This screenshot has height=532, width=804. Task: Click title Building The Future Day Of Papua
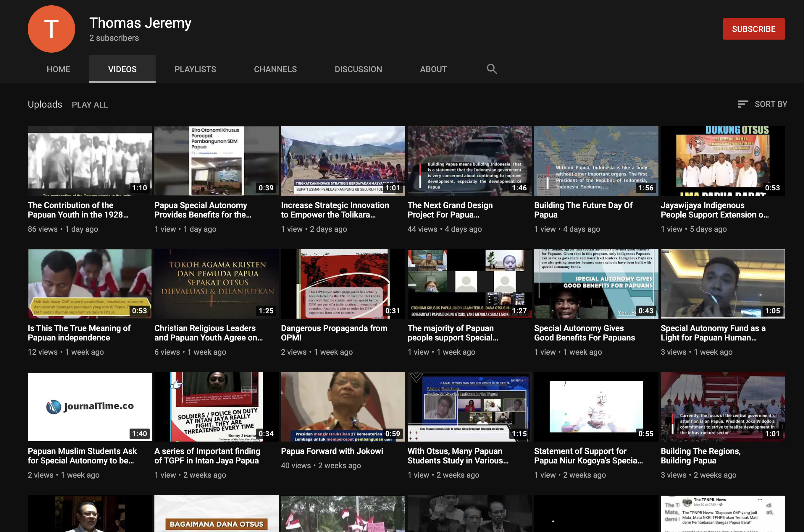coord(583,210)
